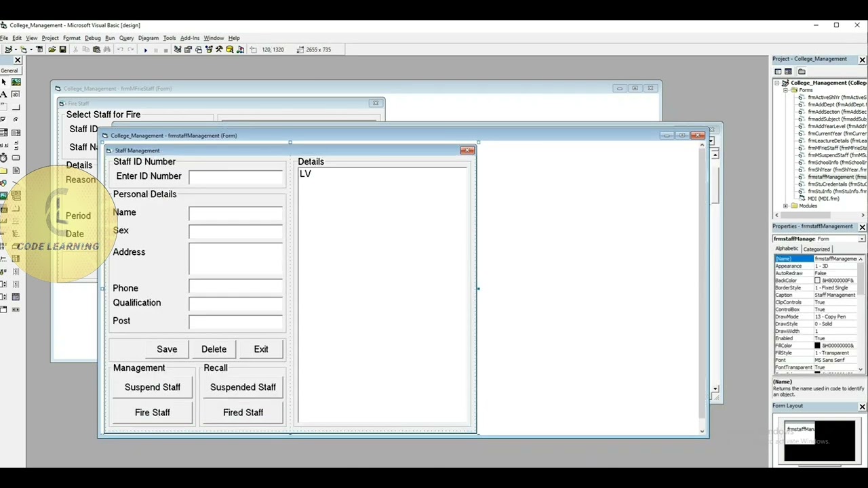Open Data View Window from the toolbar
This screenshot has width=868, height=488.
229,49
